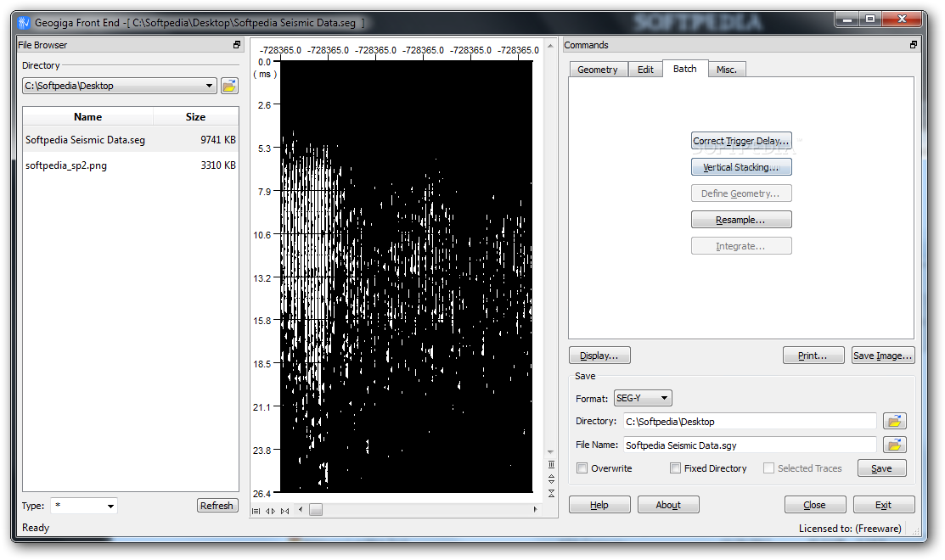Browse for Save file name folder icon
Viewport: 945px width, 560px height.
tap(894, 445)
